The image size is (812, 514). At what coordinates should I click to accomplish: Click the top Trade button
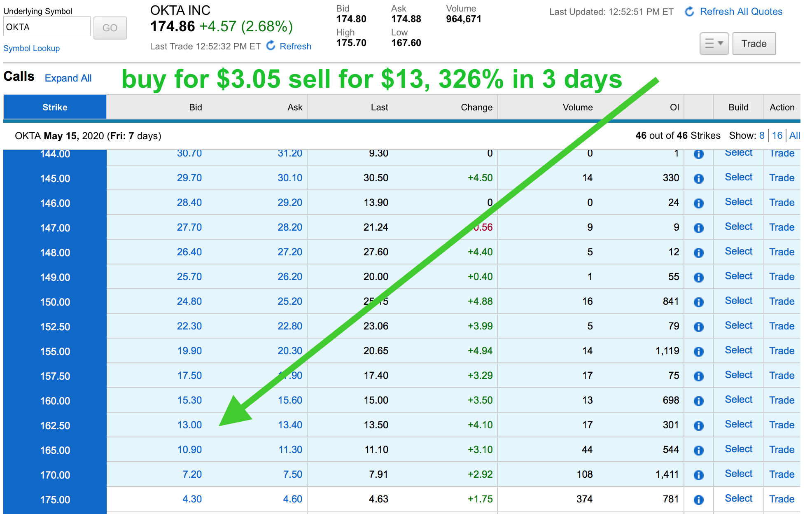pos(754,44)
